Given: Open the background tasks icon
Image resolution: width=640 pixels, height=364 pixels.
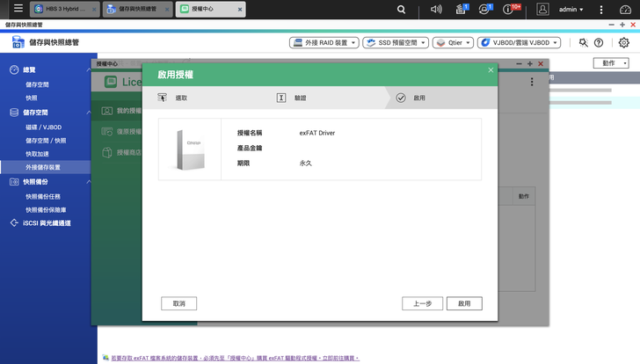Looking at the screenshot, I should click(x=461, y=10).
